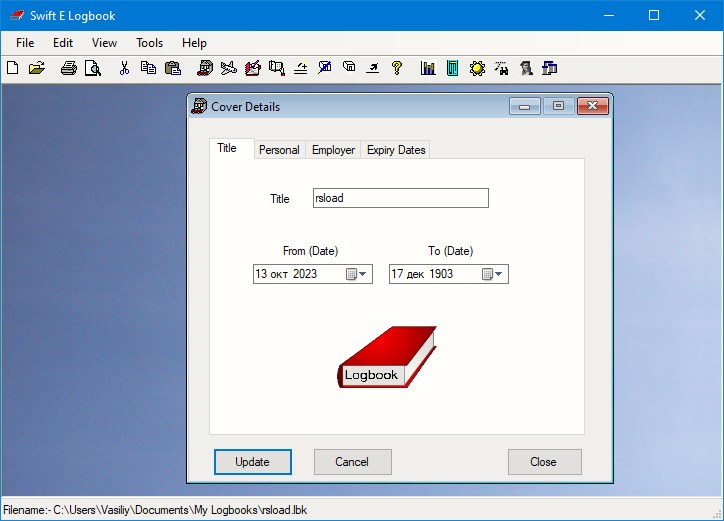Cut with the scissors icon
The image size is (724, 521).
point(124,68)
